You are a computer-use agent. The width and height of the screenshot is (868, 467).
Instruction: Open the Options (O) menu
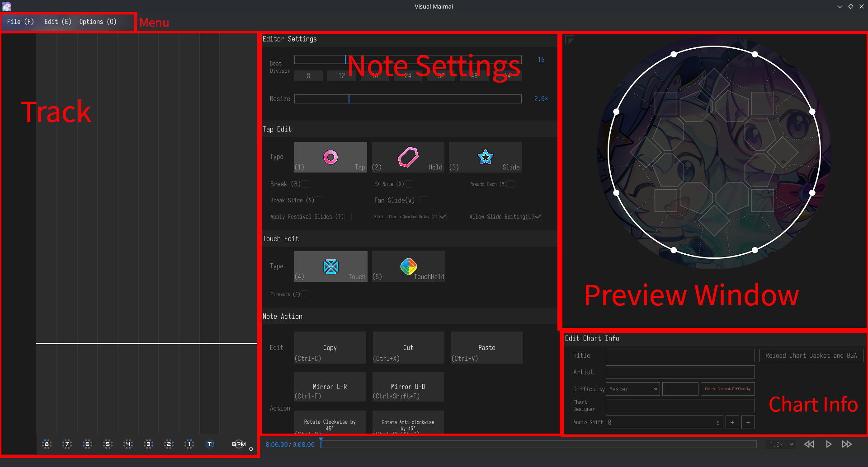[x=98, y=22]
